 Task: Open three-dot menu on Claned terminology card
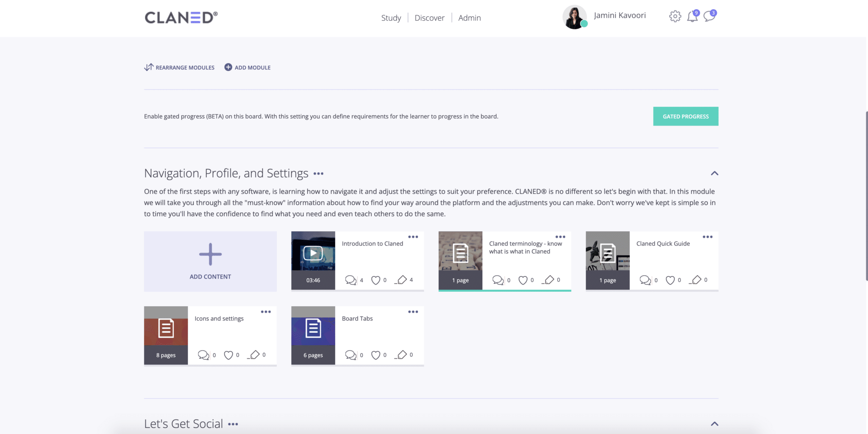point(560,237)
